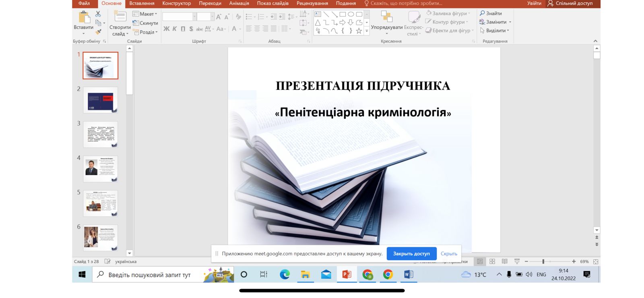This screenshot has width=644, height=298.
Task: Select the triangle shape in gallery
Action: click(x=318, y=23)
